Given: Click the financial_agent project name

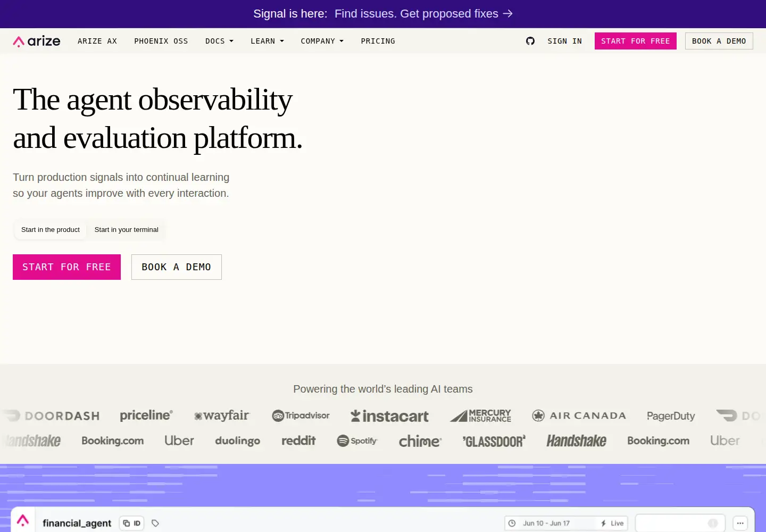Looking at the screenshot, I should (77, 523).
